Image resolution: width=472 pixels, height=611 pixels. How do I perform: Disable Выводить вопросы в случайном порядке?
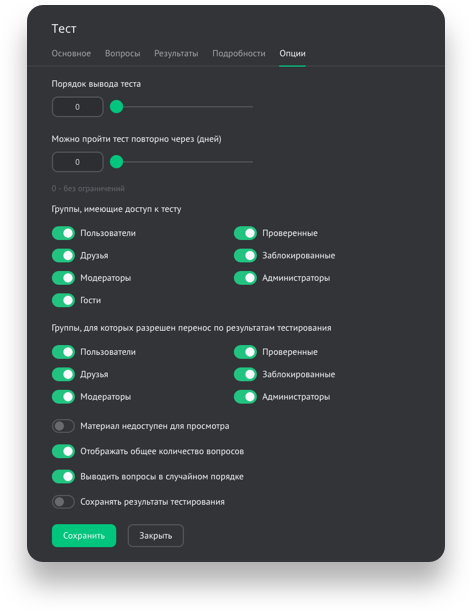(x=63, y=477)
